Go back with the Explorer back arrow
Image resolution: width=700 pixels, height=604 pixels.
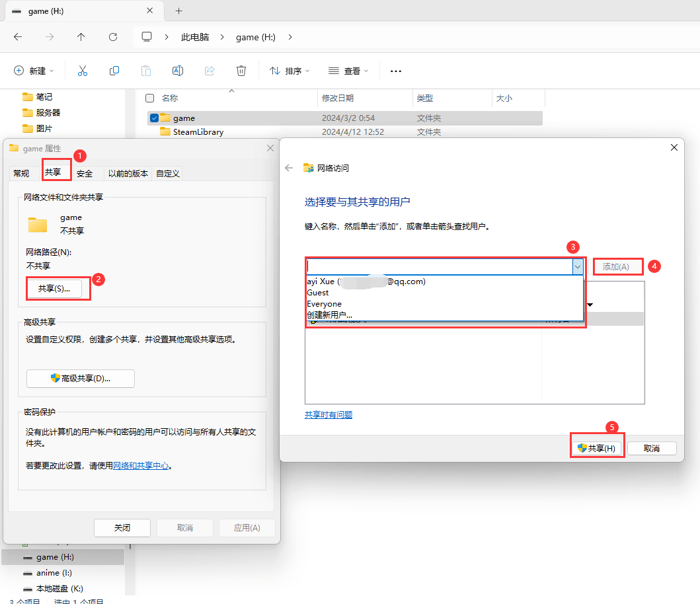pyautogui.click(x=18, y=36)
